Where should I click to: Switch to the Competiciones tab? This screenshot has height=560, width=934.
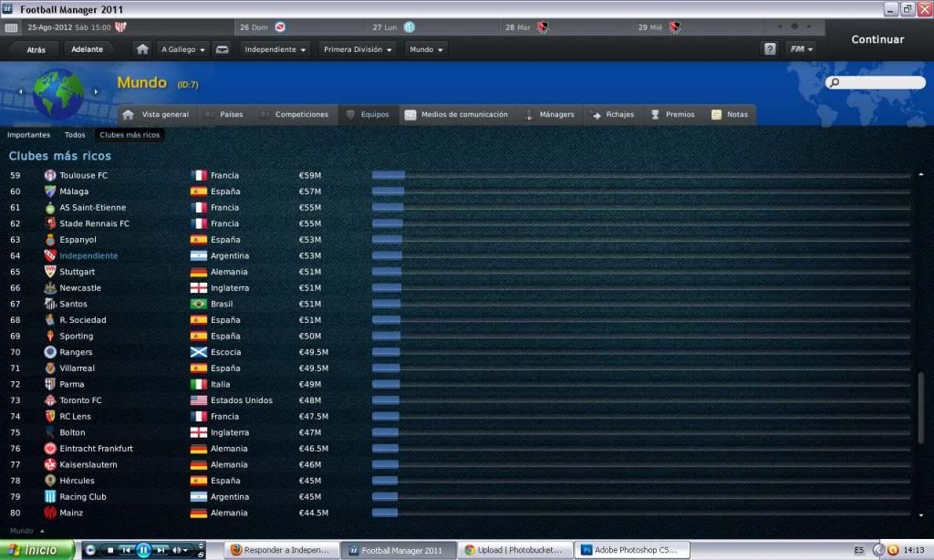295,114
